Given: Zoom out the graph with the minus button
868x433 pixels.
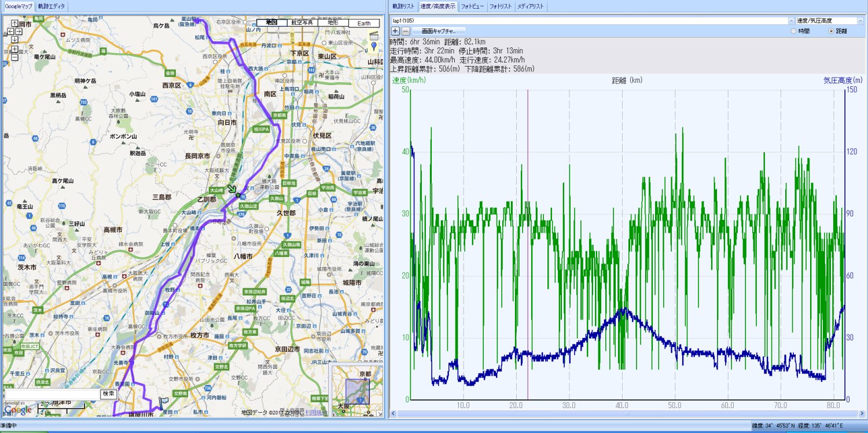Looking at the screenshot, I should [406, 31].
